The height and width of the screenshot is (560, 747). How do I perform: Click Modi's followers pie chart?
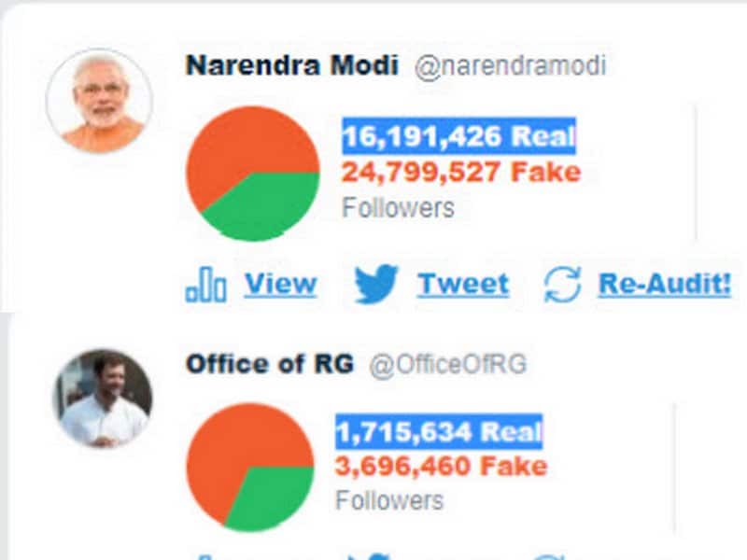click(252, 175)
